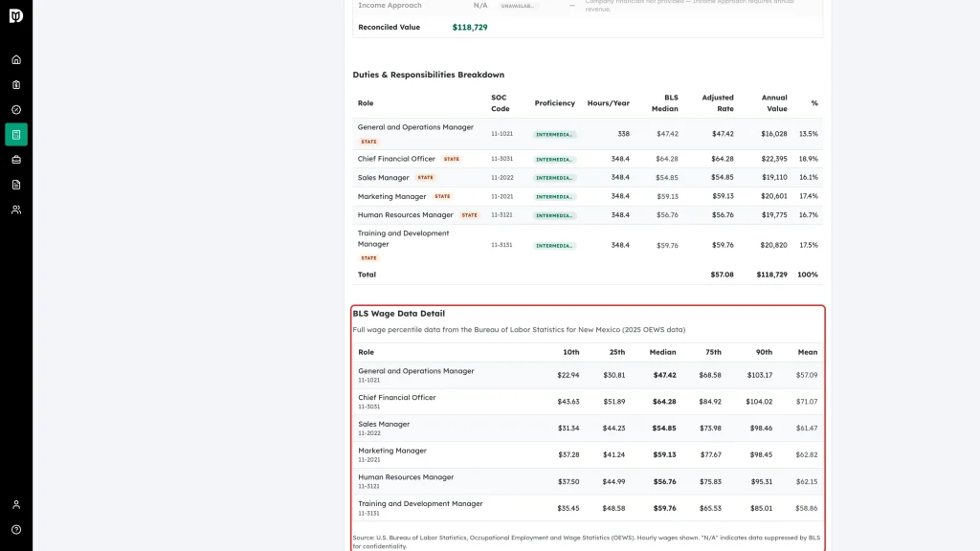Click the Duties & Responsibilities Breakdown heading
Screen dimensions: 980x551
tap(428, 75)
